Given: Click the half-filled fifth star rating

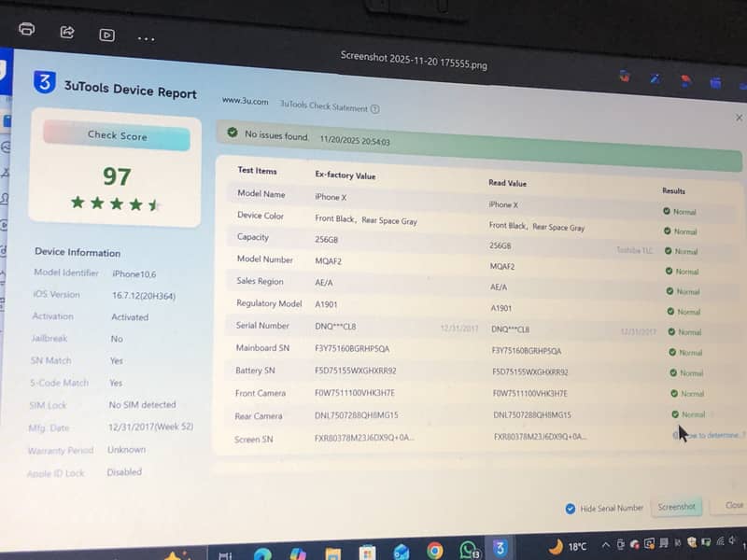Looking at the screenshot, I should click(x=154, y=205).
